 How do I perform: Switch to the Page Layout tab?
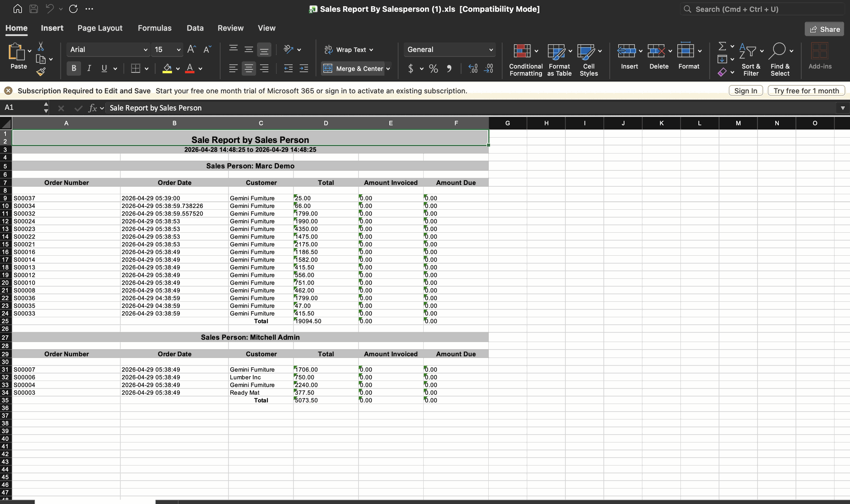tap(100, 28)
